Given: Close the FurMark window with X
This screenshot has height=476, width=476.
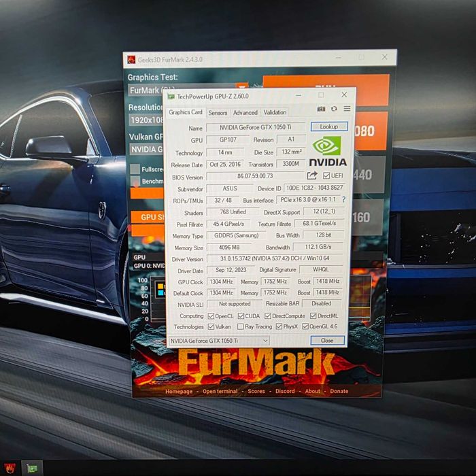Looking at the screenshot, I should pyautogui.click(x=384, y=56).
